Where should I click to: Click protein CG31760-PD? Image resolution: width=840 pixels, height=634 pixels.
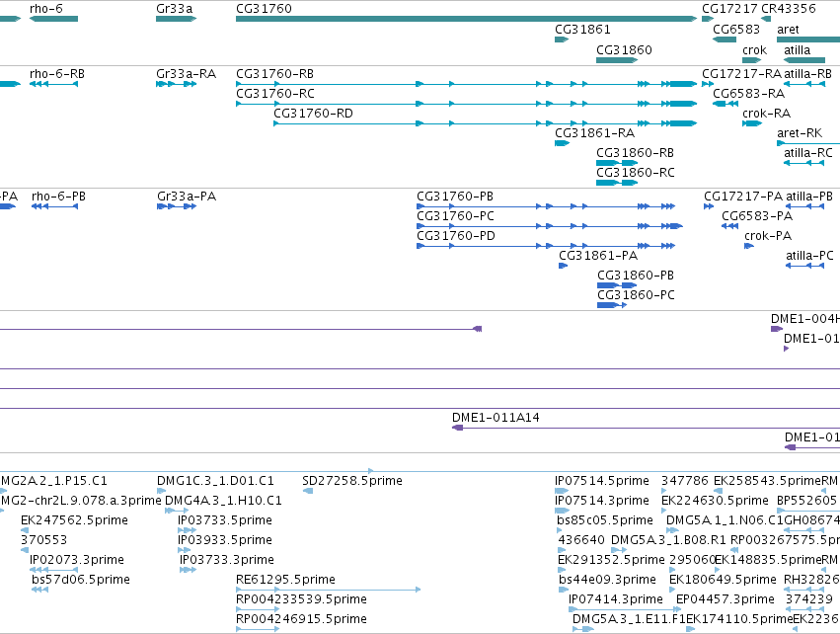click(x=456, y=236)
